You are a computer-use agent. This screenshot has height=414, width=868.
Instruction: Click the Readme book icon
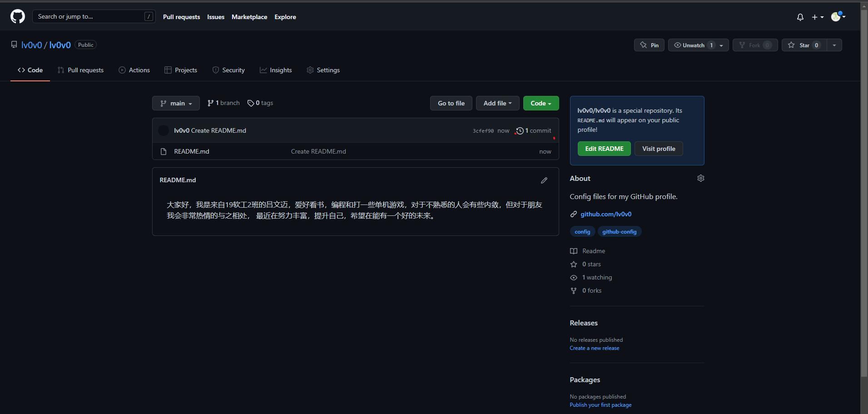click(574, 251)
